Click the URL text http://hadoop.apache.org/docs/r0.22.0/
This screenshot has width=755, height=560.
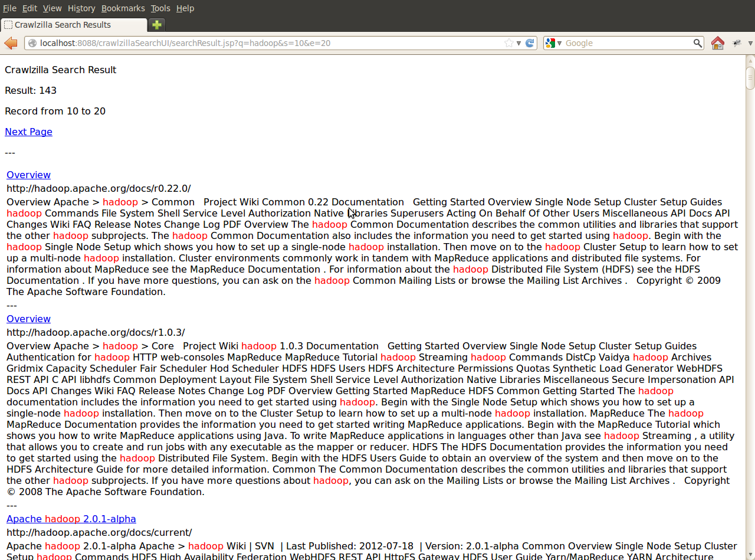(99, 188)
